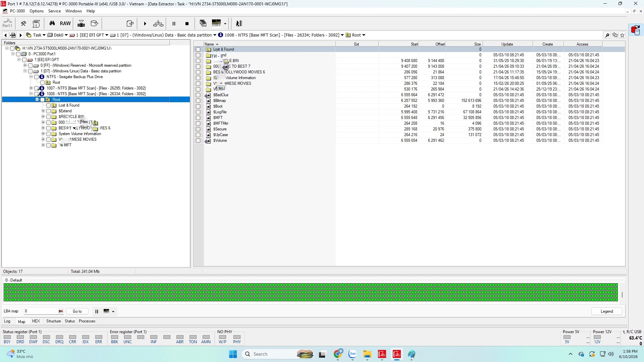This screenshot has height=362, width=644.
Task: Navigate back with the left arrow
Action: (x=5, y=35)
